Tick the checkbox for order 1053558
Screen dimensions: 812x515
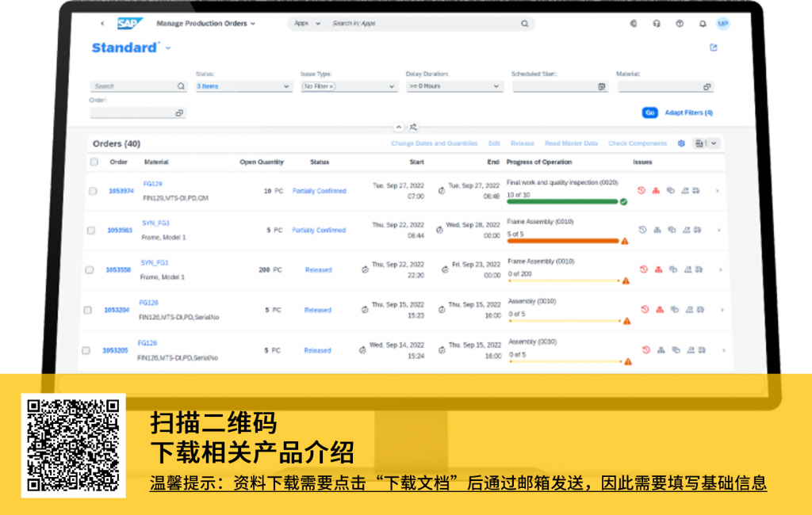tap(90, 270)
